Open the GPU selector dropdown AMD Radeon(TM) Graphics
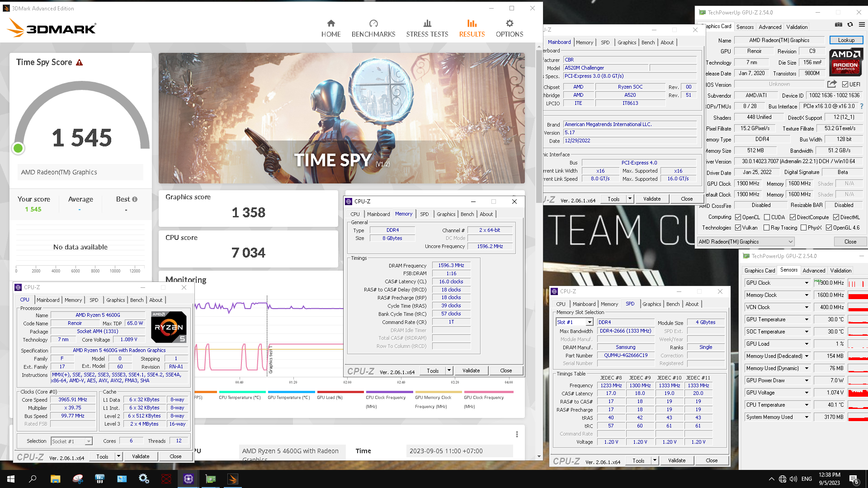The height and width of the screenshot is (488, 868). (746, 242)
